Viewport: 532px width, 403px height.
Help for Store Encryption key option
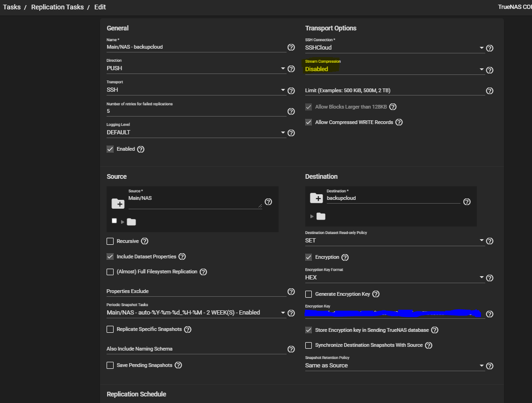(435, 330)
